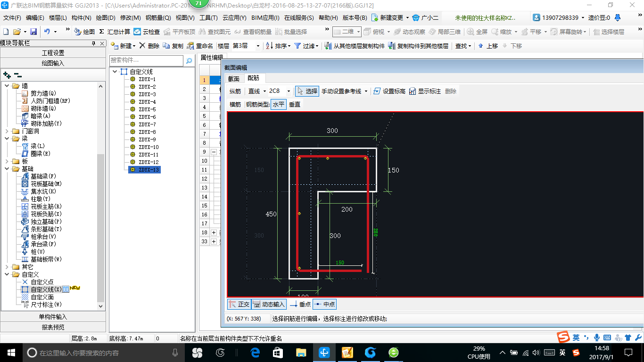
Task: Pin the 模块导航栏 panel
Action: [x=93, y=43]
